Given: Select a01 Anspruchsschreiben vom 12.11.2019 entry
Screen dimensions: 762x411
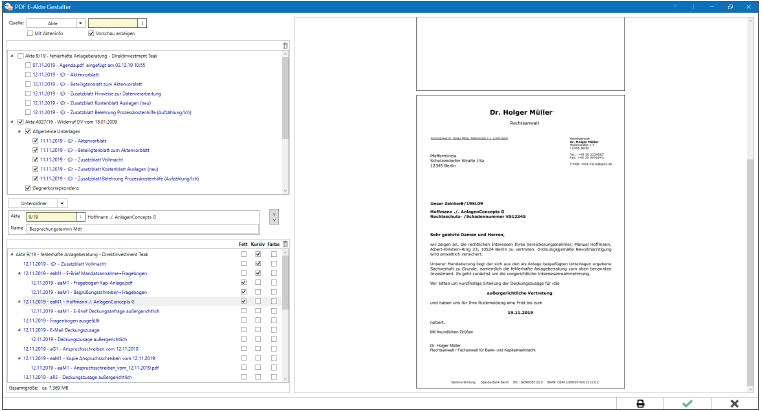Looking at the screenshot, I should 81,349.
